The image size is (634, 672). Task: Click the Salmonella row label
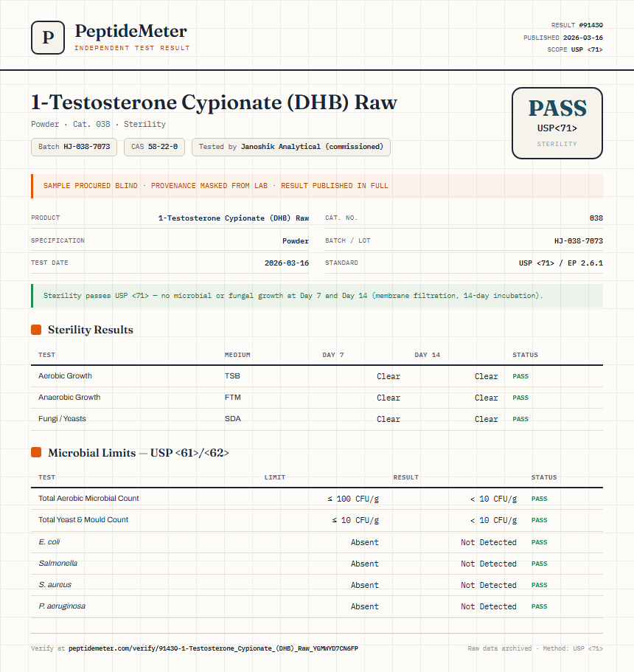pyautogui.click(x=58, y=564)
